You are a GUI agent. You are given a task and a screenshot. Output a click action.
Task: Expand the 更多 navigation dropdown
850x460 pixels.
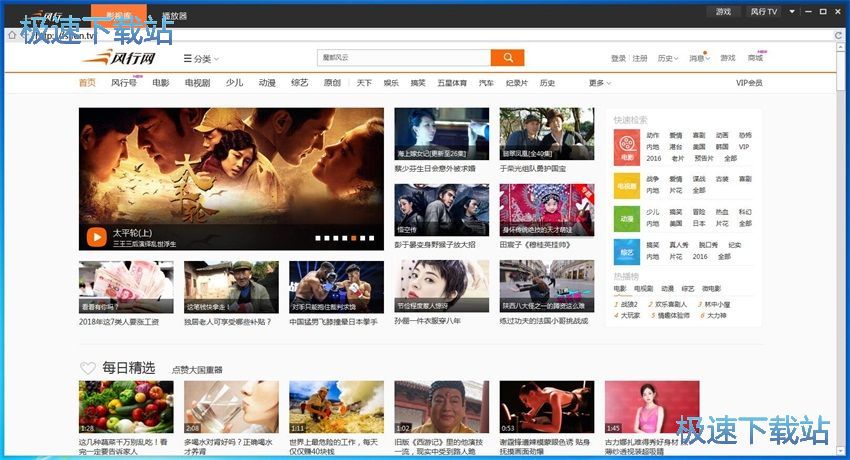(600, 83)
